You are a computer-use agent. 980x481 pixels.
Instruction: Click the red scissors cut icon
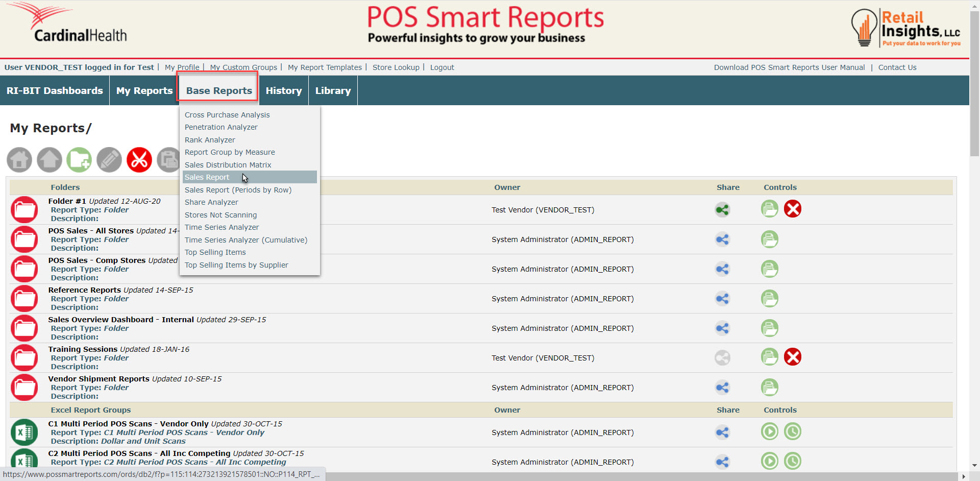(139, 160)
